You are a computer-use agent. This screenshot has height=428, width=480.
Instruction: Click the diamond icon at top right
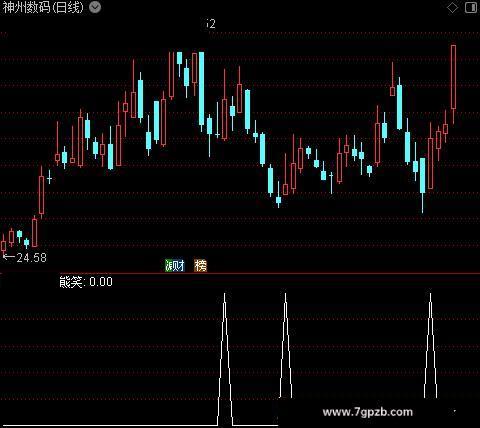click(x=452, y=8)
